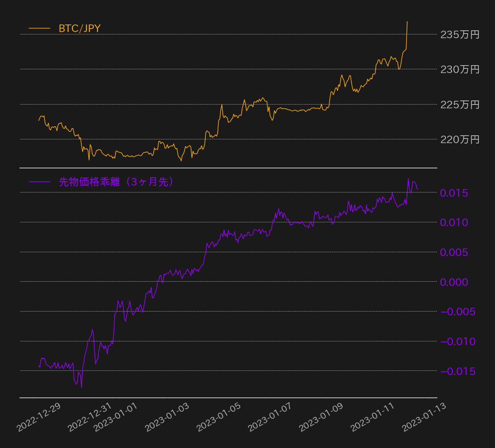Click the −0.010 y-axis tick label
Image resolution: width=495 pixels, height=448 pixels.
458,341
